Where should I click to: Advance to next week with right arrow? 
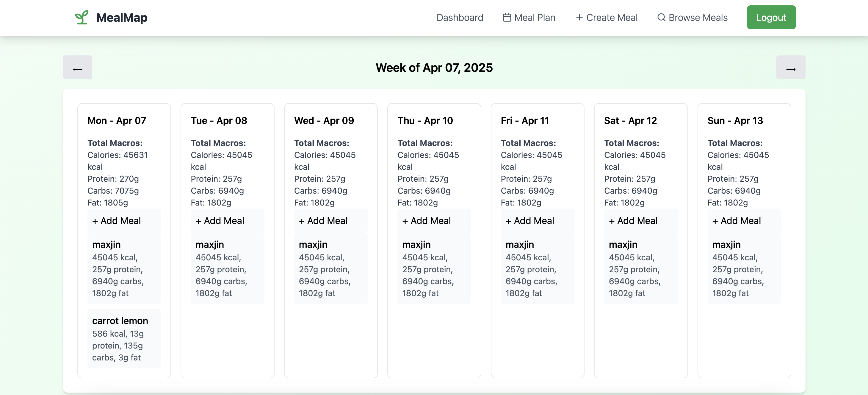(790, 67)
